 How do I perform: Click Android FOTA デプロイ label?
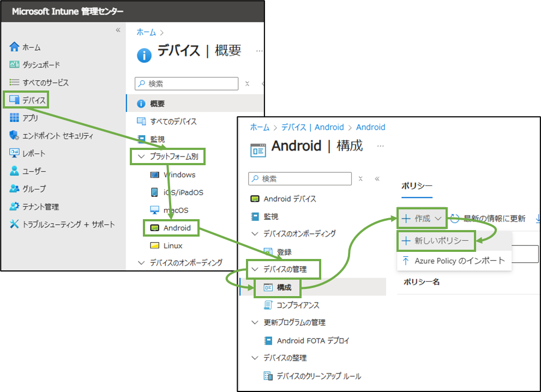313,341
